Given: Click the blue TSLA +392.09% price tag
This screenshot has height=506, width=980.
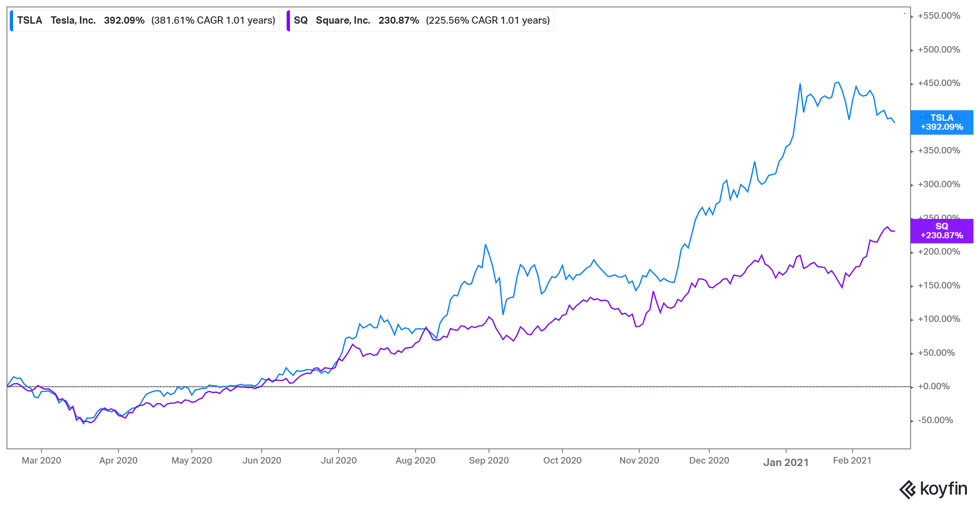Looking at the screenshot, I should tap(942, 122).
